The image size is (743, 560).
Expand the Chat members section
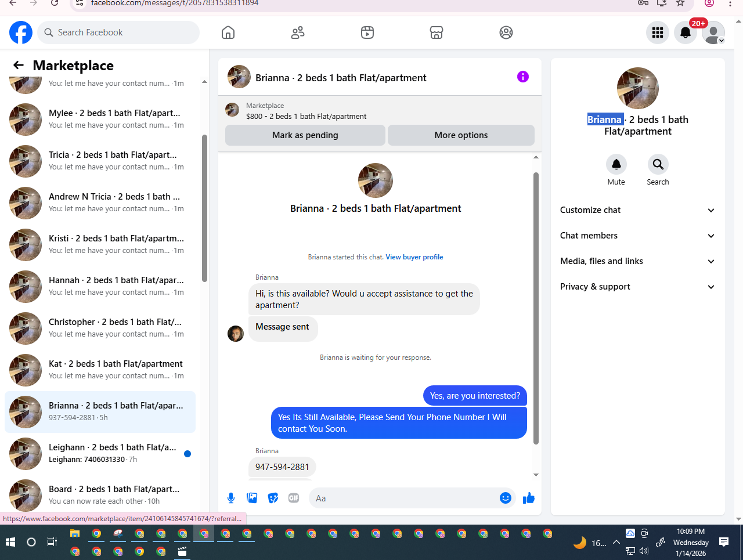[637, 236]
